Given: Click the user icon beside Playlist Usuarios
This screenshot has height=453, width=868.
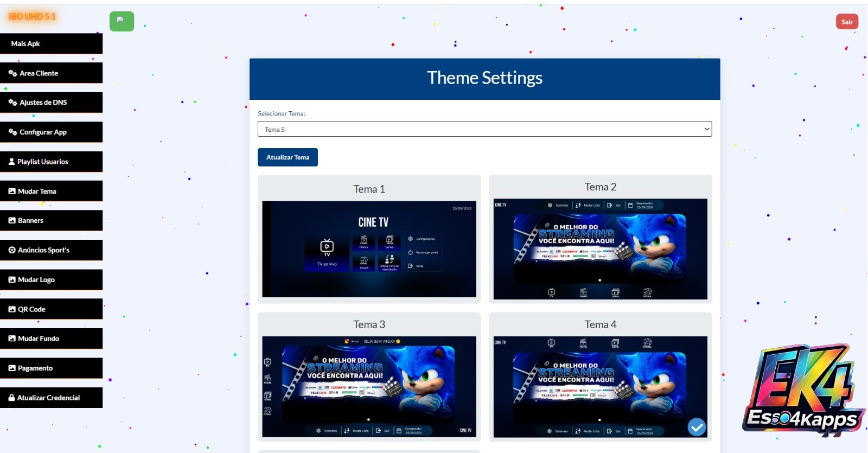Looking at the screenshot, I should (11, 162).
